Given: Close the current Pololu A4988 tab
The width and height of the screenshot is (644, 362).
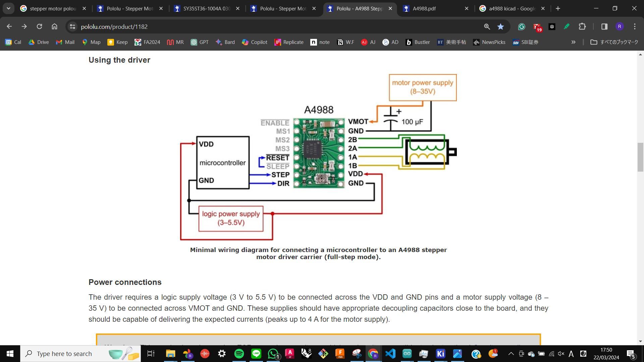Looking at the screenshot, I should click(x=390, y=8).
